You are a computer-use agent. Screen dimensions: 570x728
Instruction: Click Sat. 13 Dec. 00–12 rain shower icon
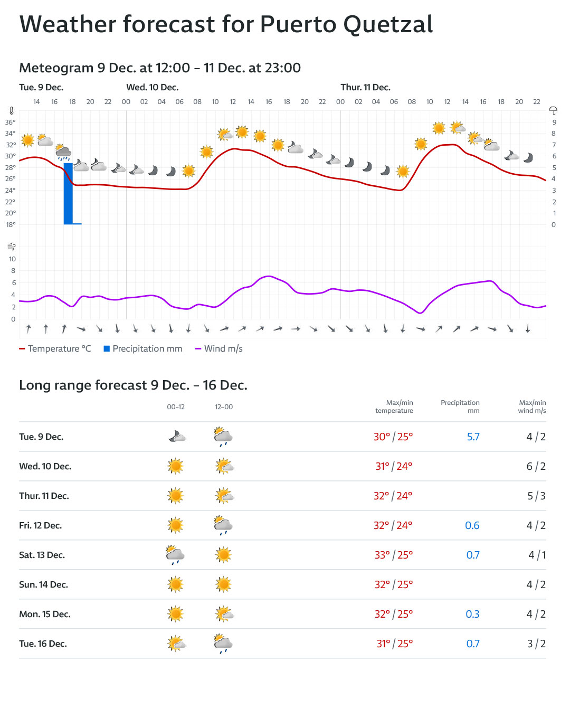coord(175,555)
